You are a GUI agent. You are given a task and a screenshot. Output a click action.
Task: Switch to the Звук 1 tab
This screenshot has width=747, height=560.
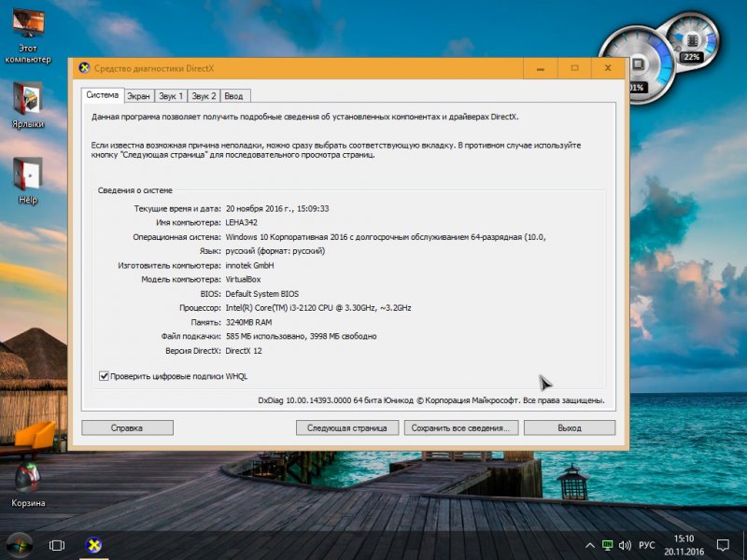(171, 96)
